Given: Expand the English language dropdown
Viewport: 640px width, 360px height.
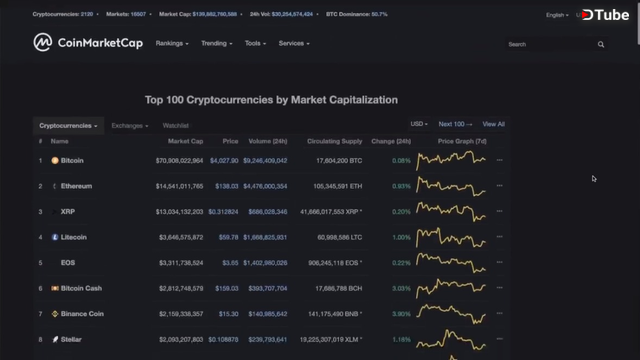Looking at the screenshot, I should click(x=557, y=15).
